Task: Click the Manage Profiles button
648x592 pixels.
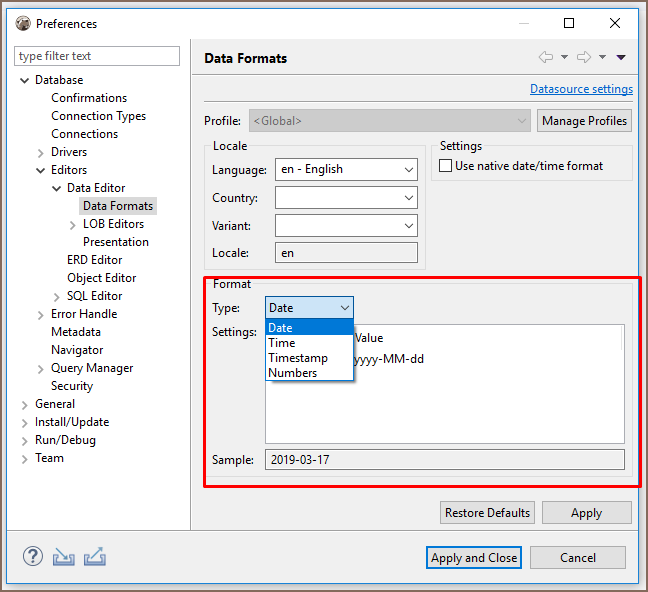Action: 584,121
